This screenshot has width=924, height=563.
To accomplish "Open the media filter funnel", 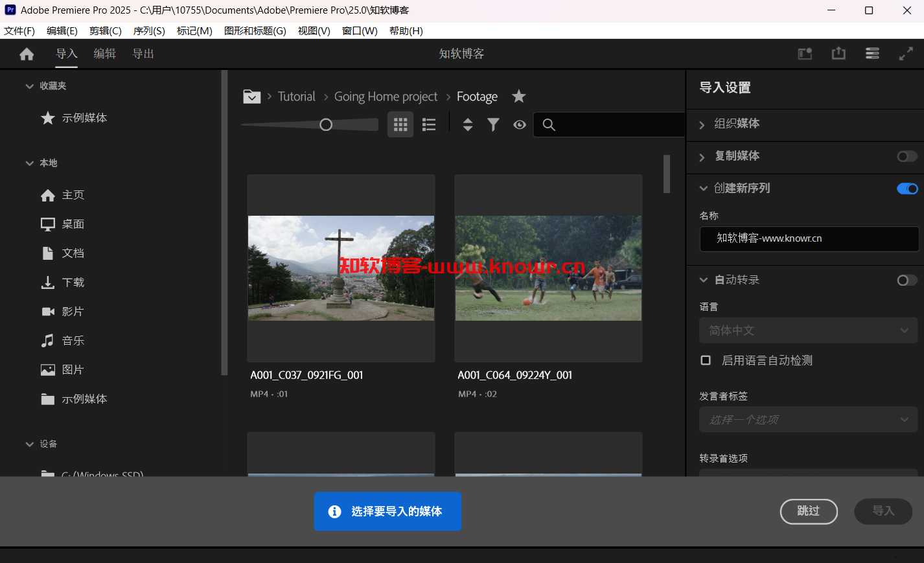I will click(x=493, y=124).
